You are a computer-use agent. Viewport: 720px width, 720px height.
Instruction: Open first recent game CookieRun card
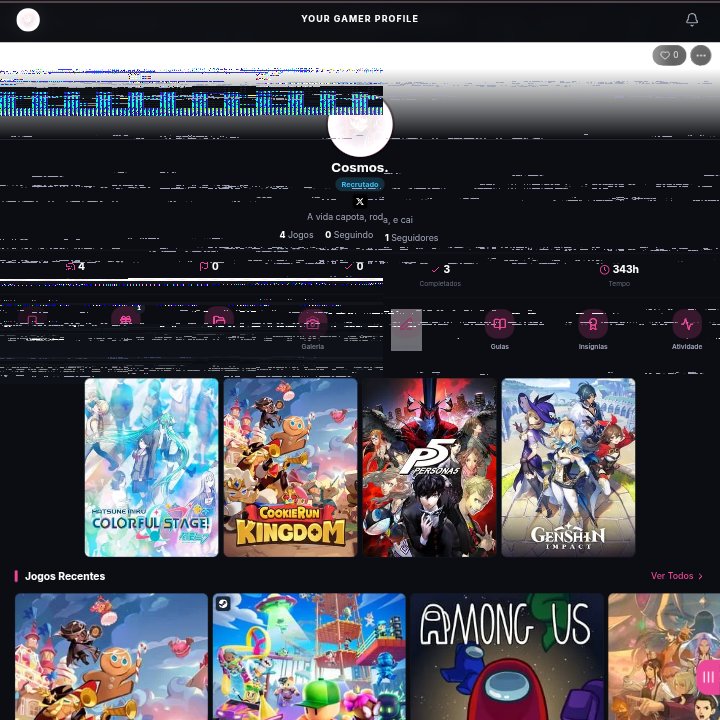[111, 657]
